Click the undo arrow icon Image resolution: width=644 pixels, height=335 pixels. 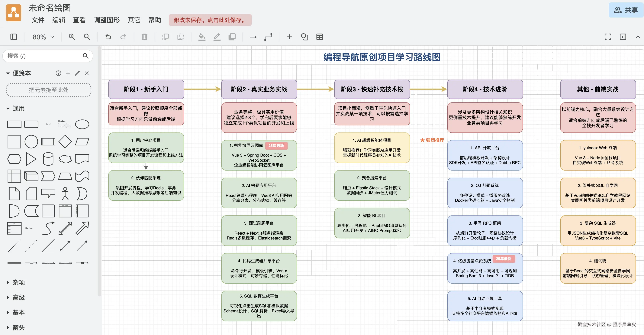point(108,37)
